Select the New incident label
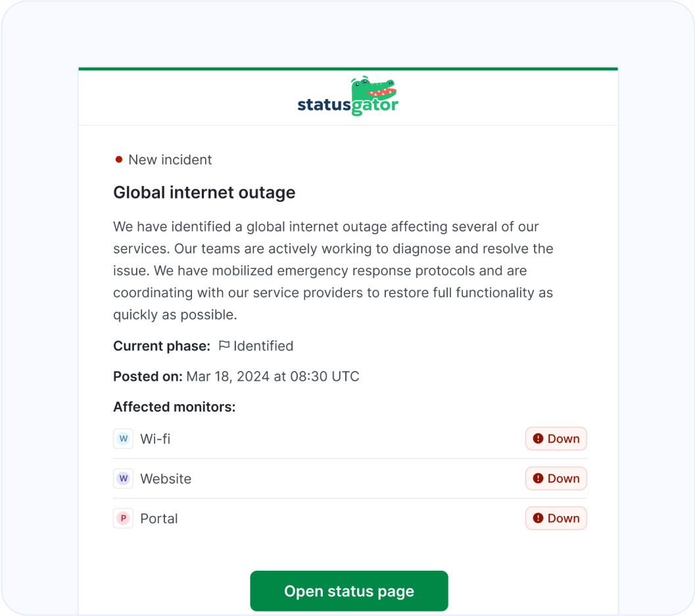695x616 pixels. pos(170,159)
